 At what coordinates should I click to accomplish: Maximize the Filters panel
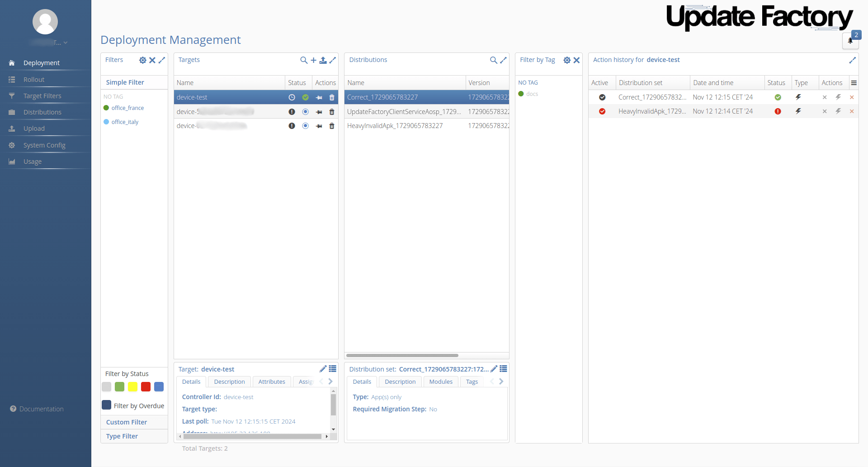pyautogui.click(x=162, y=60)
